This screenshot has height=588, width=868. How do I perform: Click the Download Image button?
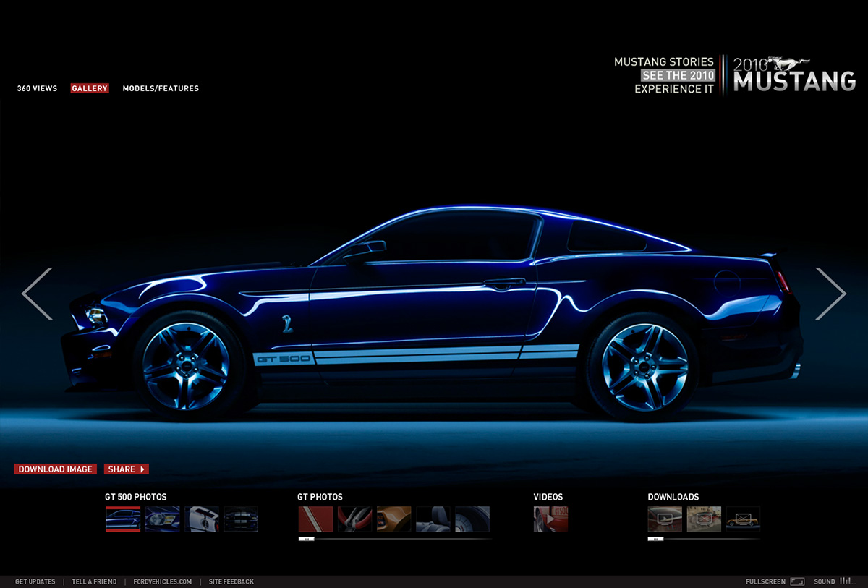56,469
